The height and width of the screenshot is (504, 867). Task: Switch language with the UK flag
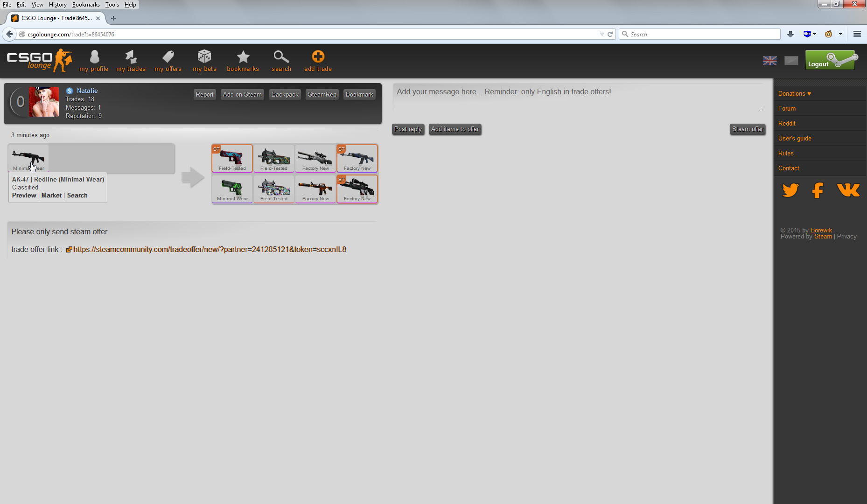(x=769, y=61)
